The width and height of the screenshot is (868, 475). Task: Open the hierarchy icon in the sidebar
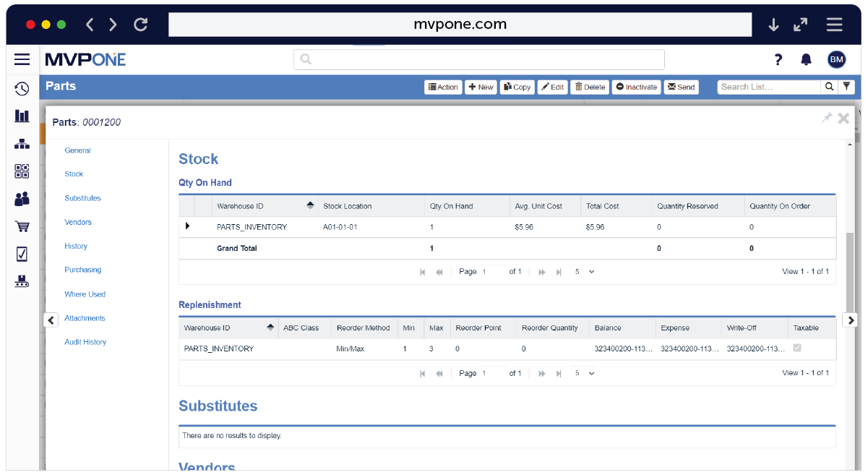[22, 144]
